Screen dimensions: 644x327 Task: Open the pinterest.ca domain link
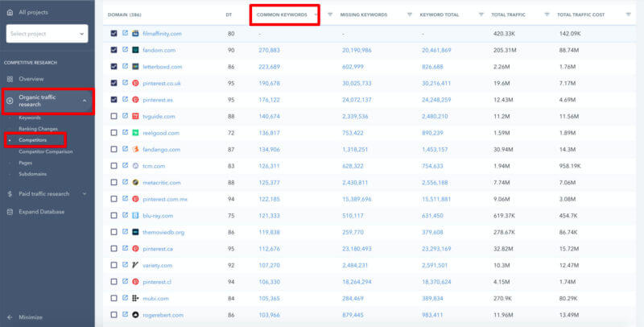pyautogui.click(x=158, y=249)
